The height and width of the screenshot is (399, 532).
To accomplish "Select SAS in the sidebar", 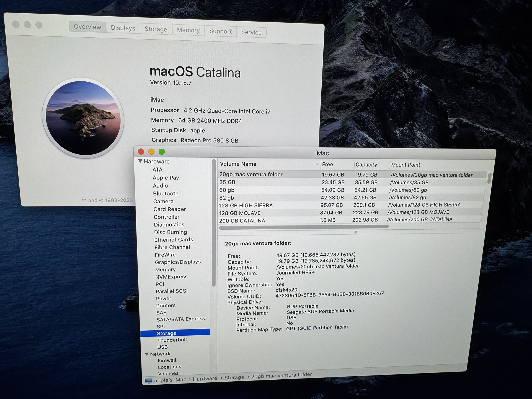I will click(x=161, y=313).
